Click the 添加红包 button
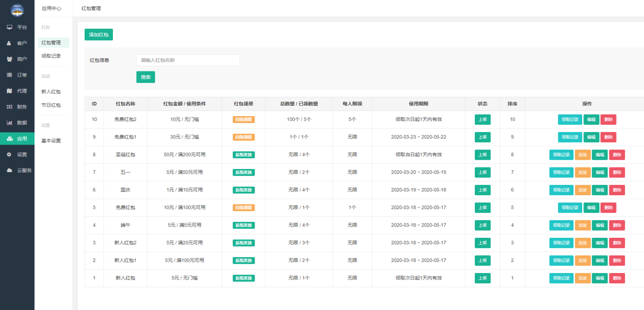644x310 pixels. click(99, 34)
